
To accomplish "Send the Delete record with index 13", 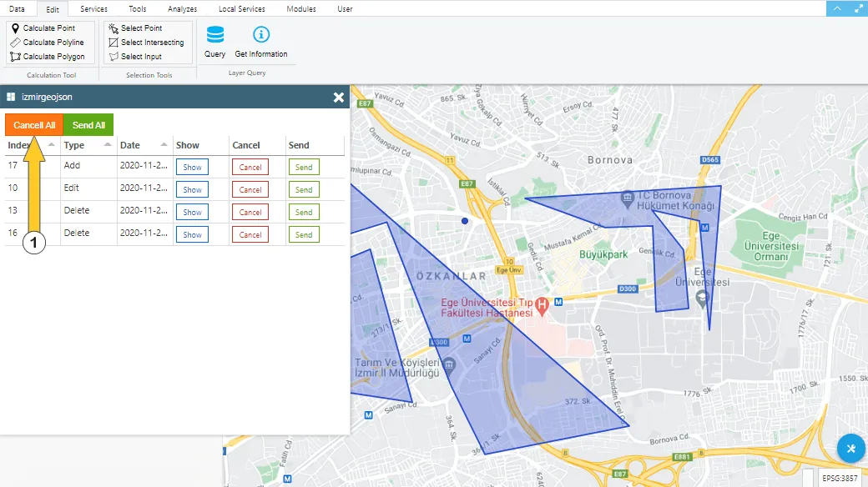I will click(x=304, y=212).
